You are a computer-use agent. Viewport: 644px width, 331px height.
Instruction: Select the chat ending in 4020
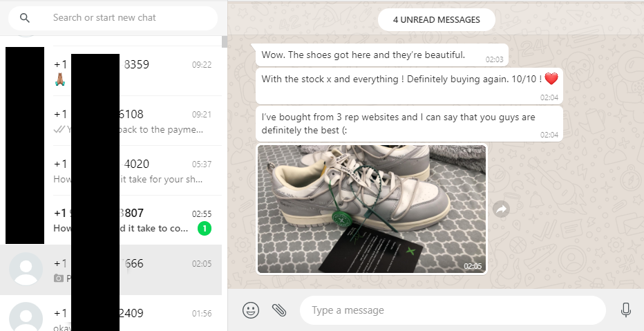(159, 171)
